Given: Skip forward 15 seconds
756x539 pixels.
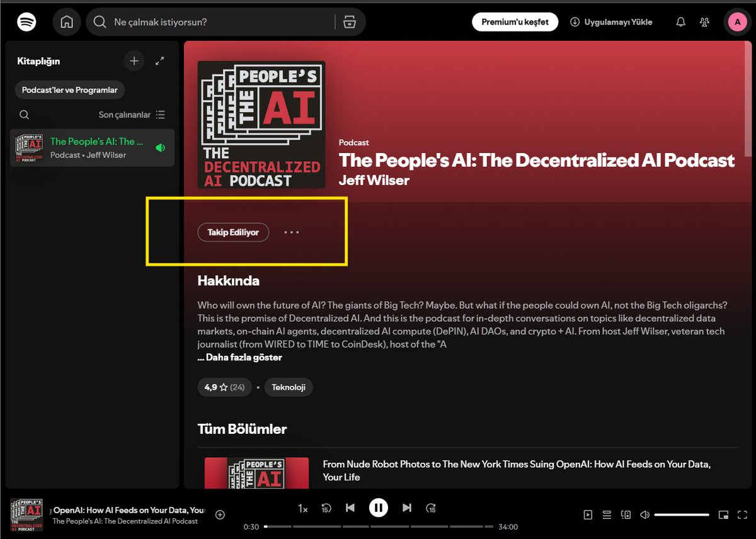Looking at the screenshot, I should 431,508.
